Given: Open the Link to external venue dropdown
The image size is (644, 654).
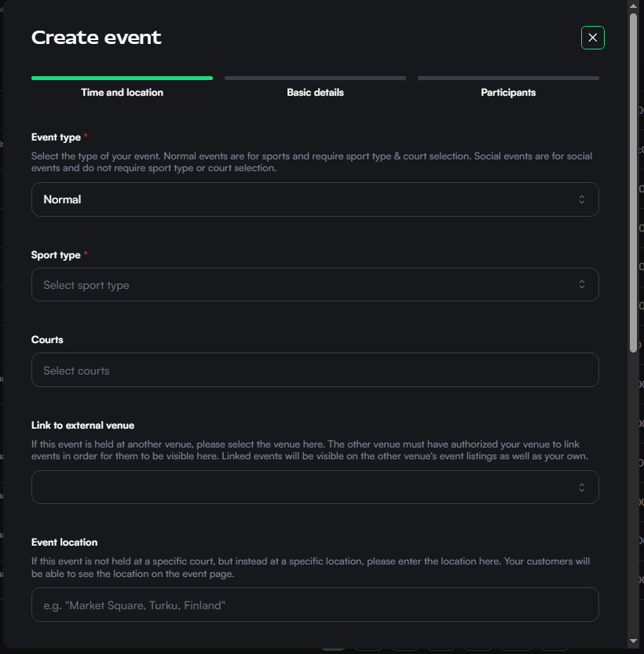Looking at the screenshot, I should tap(314, 487).
